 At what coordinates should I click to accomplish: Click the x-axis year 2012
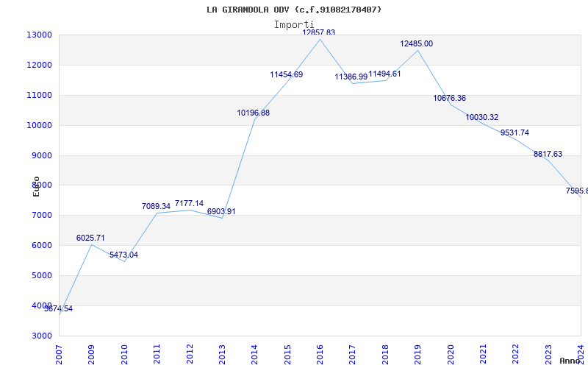coord(190,354)
